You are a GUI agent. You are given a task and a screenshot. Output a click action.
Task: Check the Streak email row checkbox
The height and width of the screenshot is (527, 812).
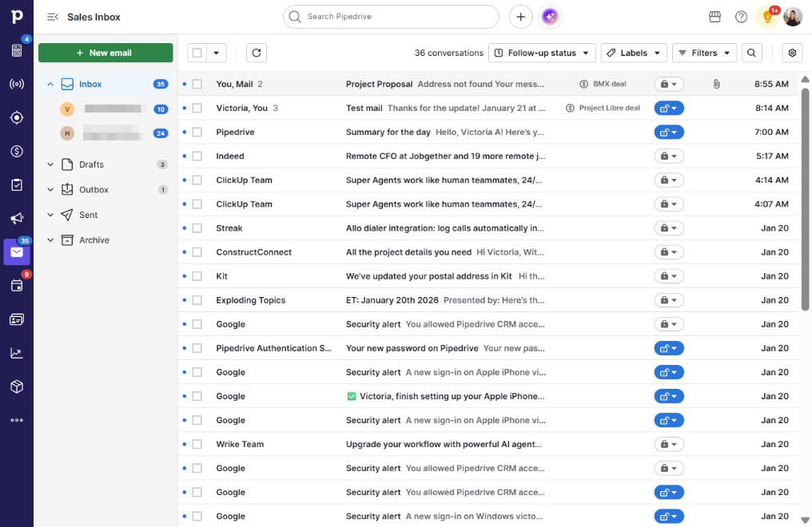tap(197, 228)
